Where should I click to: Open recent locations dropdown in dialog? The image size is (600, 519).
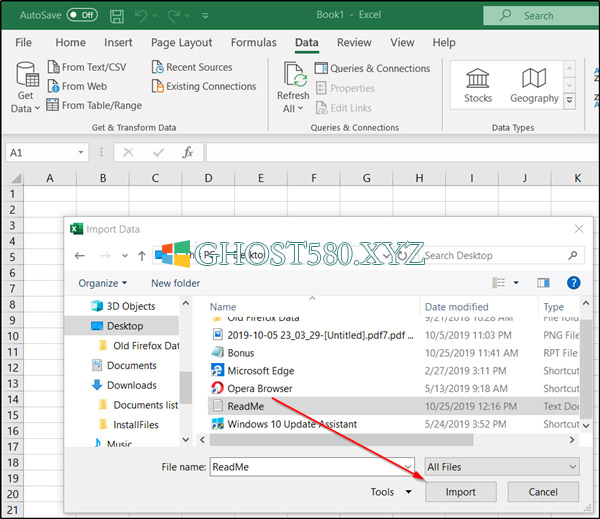tap(125, 256)
